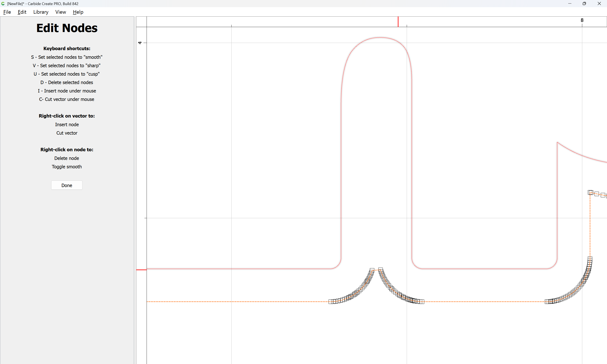Click the top of the tall red rounded vector
Viewport: 607px width, 364px height.
(x=380, y=37)
